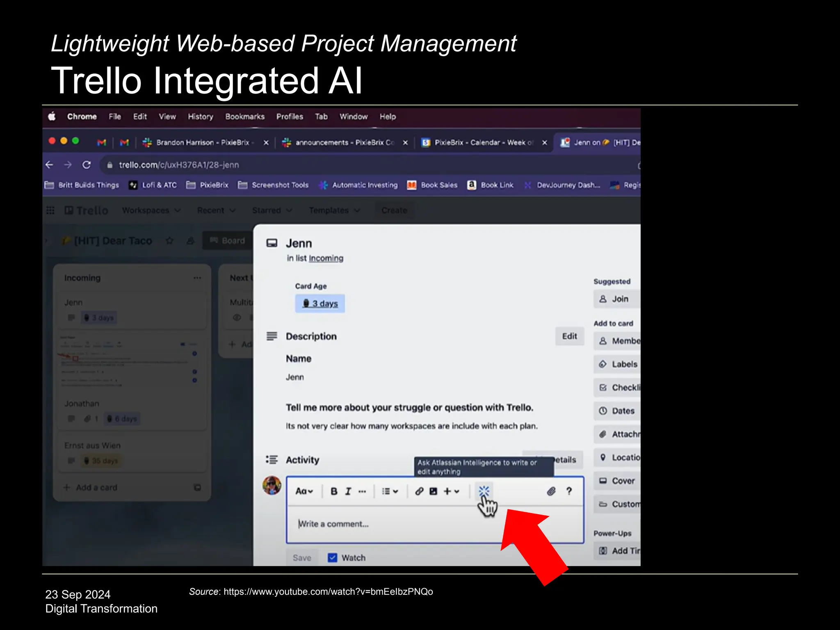Open Trello app switcher grid icon
Viewport: 840px width, 630px height.
[50, 210]
